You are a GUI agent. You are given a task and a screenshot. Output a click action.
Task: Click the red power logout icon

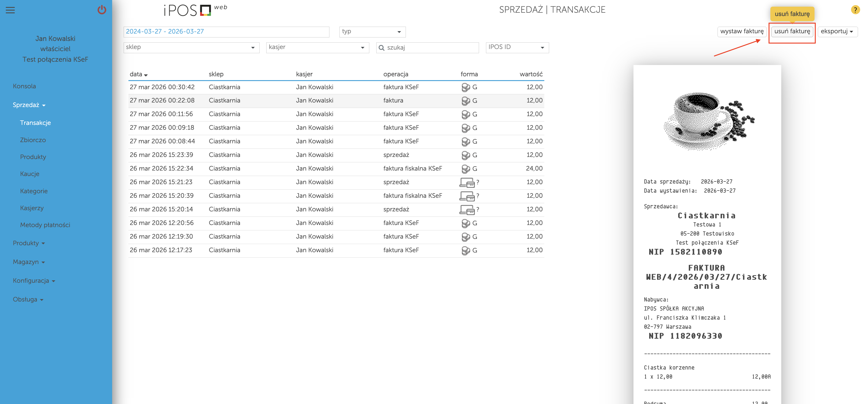[102, 10]
